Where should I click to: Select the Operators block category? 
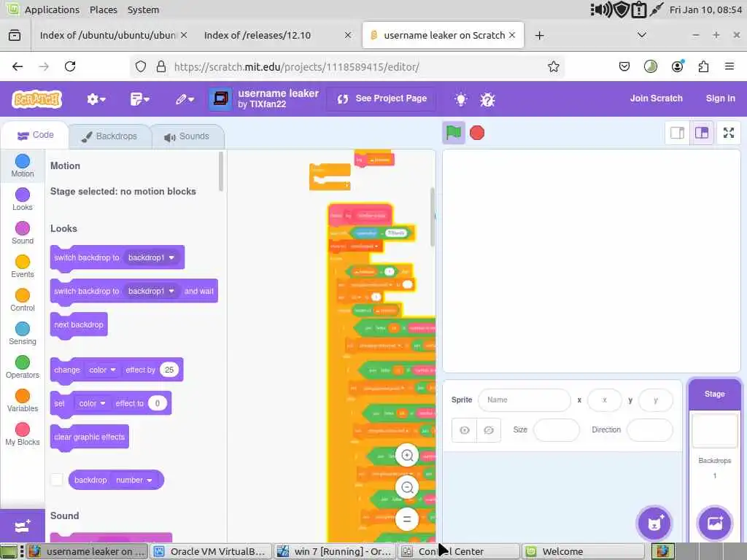(23, 367)
